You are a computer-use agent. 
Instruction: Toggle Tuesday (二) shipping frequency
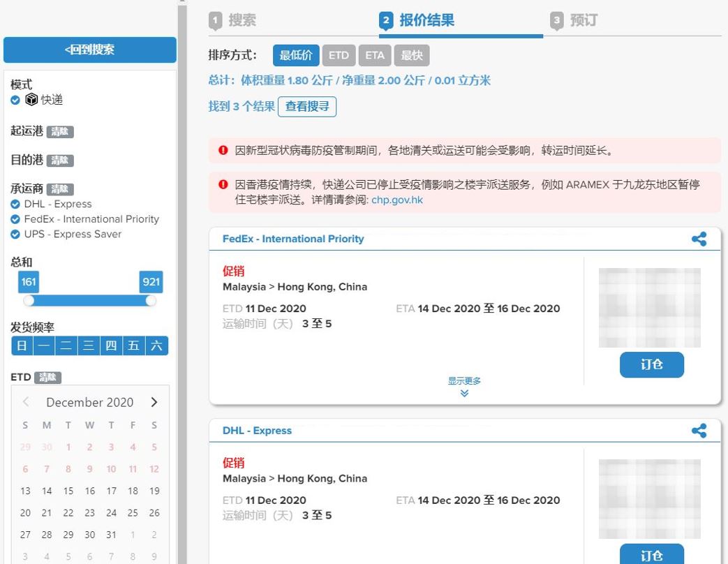(x=66, y=346)
